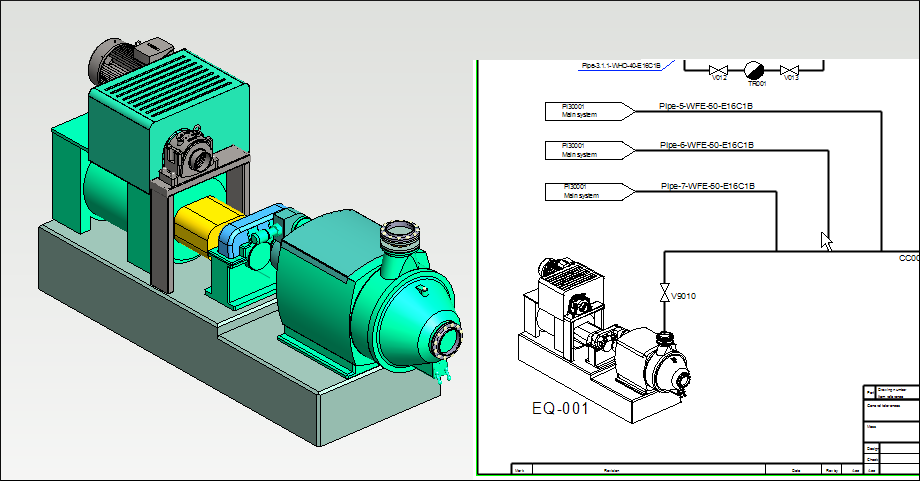The width and height of the screenshot is (920, 481).
Task: Select the V012 valve symbol
Action: click(x=717, y=70)
